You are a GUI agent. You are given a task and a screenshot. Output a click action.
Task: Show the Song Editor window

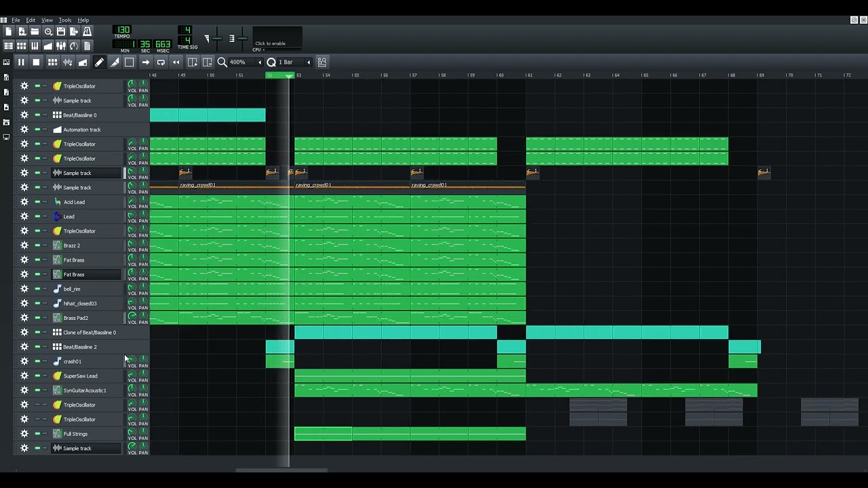8,46
